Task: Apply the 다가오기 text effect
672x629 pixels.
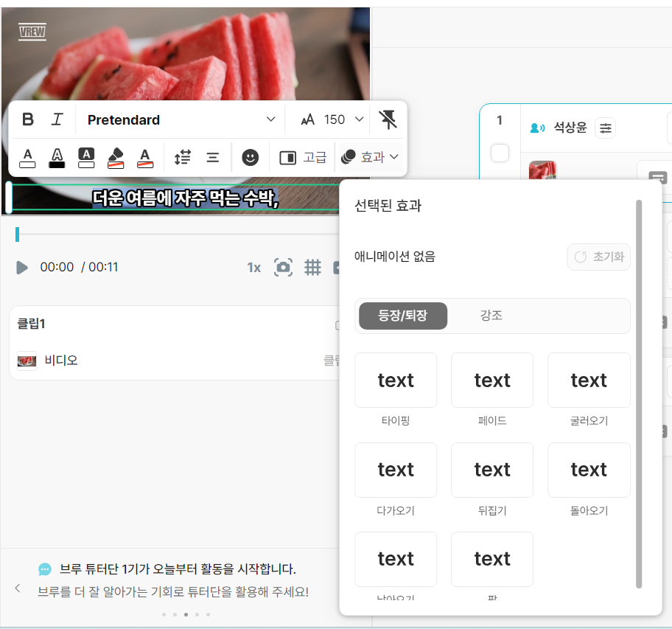Action: [x=396, y=470]
